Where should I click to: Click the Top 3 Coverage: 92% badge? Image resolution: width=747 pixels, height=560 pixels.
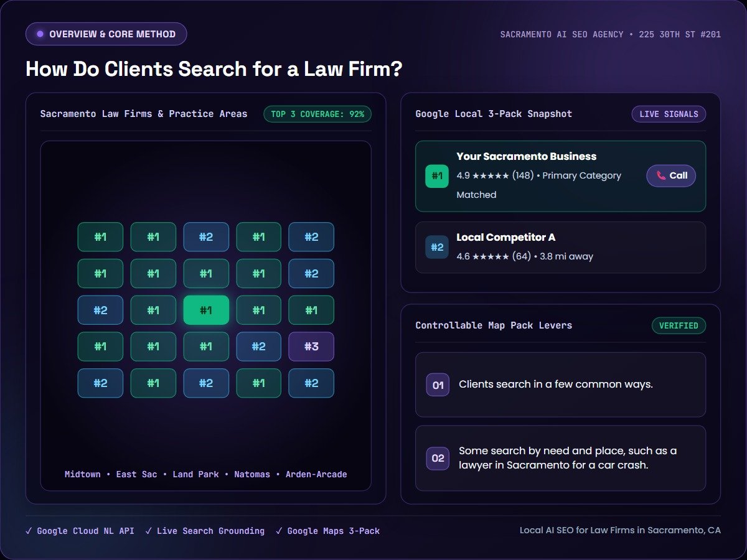click(317, 114)
